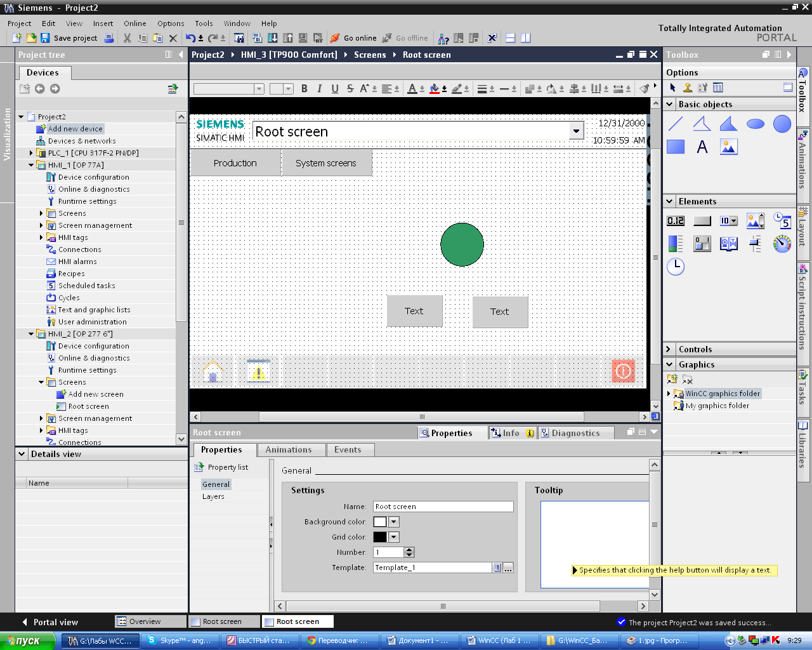Expand the WinCC graphics folder

click(x=669, y=394)
